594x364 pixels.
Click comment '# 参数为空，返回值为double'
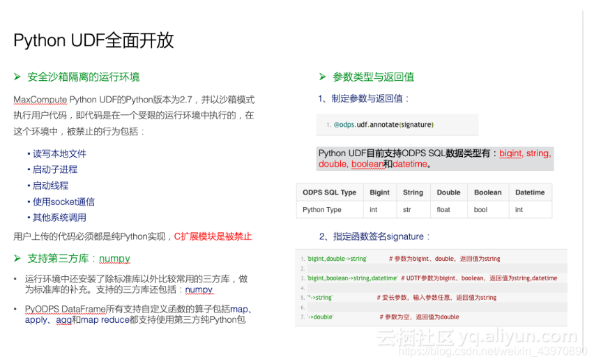(420, 317)
